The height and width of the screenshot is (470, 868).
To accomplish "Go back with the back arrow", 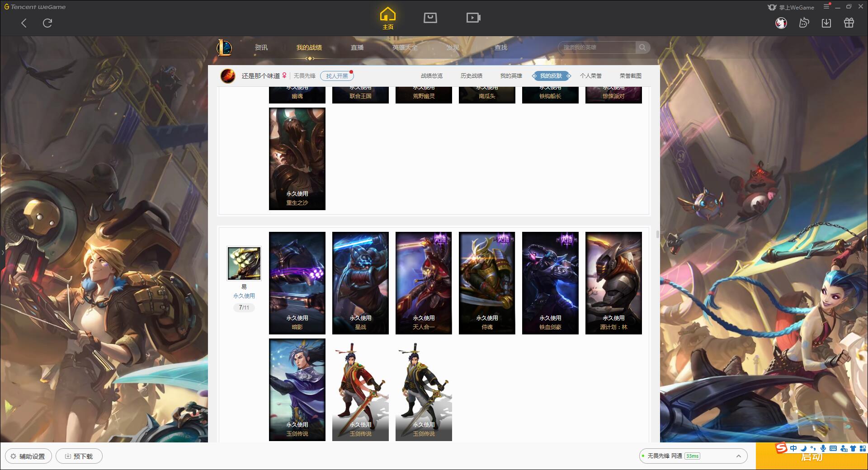I will pos(24,23).
